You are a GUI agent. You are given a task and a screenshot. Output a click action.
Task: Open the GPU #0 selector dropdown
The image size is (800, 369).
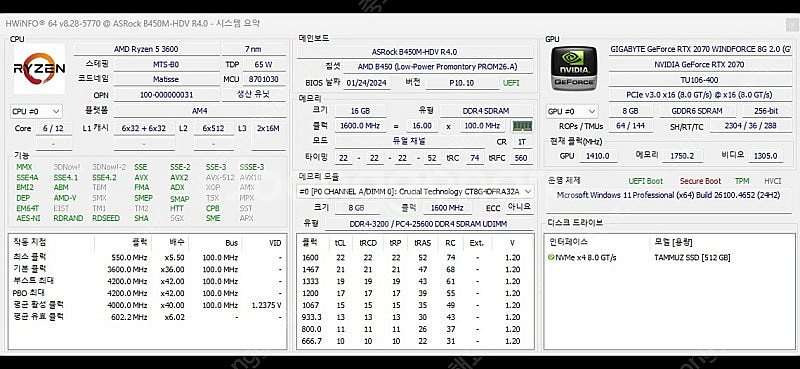(x=572, y=111)
